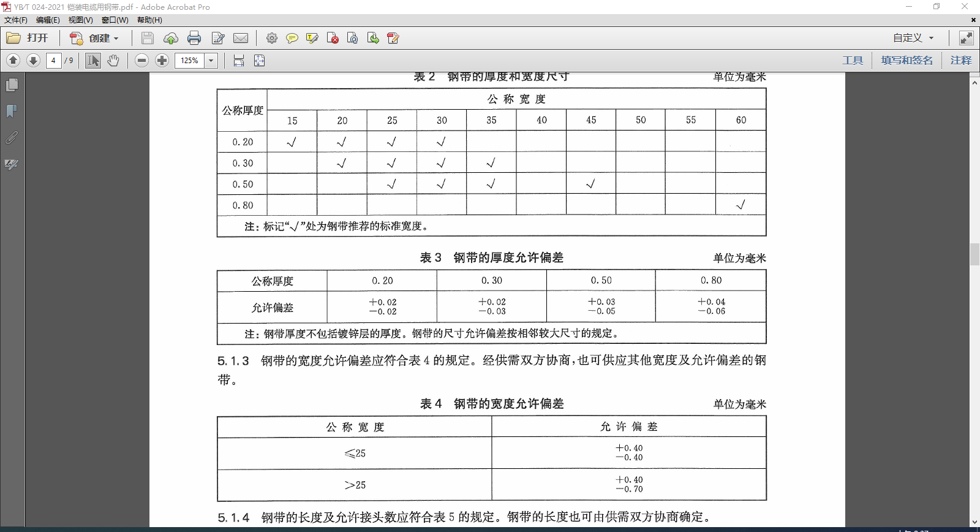This screenshot has height=532, width=980.
Task: Click the fit one full page icon
Action: tap(260, 60)
